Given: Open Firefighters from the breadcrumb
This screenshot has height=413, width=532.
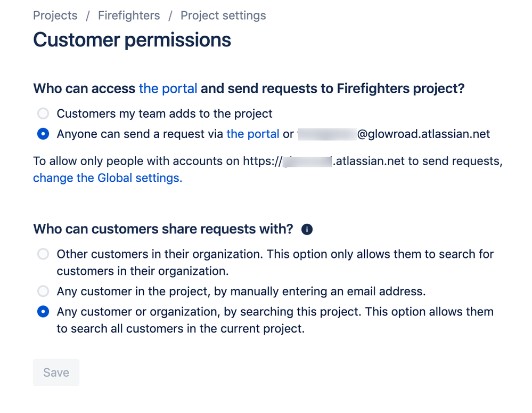Looking at the screenshot, I should click(x=128, y=15).
